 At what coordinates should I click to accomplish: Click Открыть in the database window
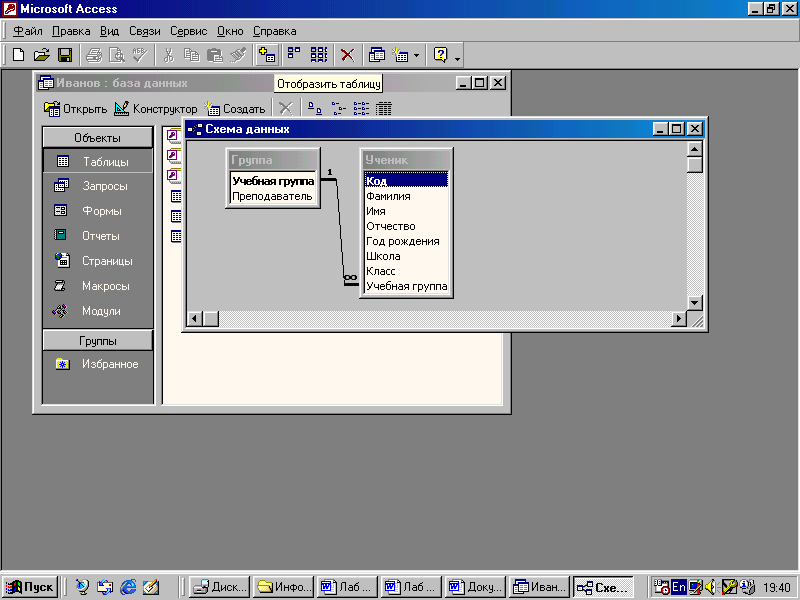click(x=76, y=109)
